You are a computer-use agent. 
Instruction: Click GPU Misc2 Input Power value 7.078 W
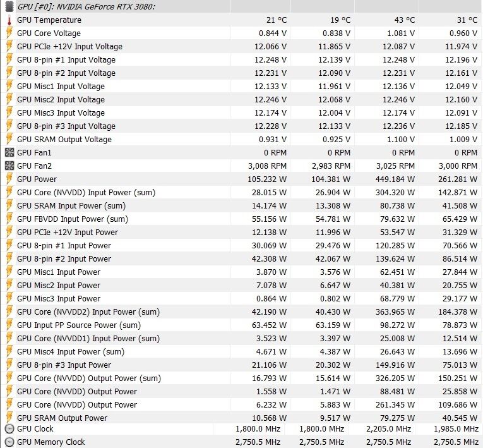click(271, 285)
